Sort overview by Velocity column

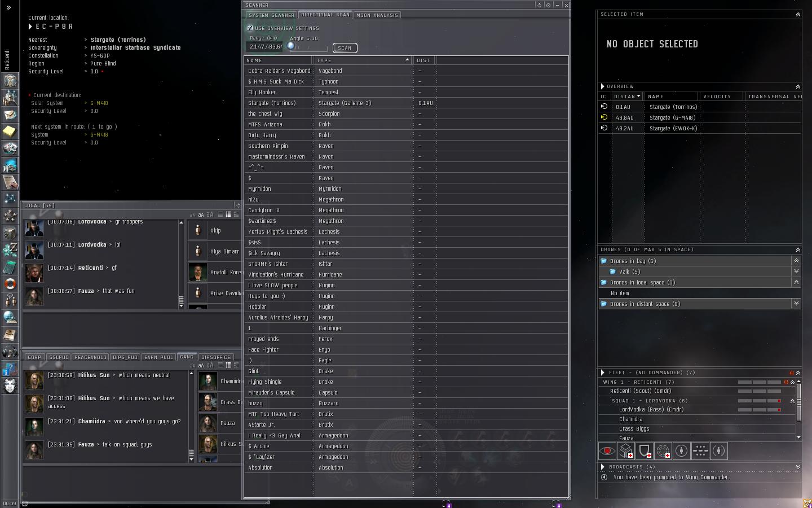point(721,97)
